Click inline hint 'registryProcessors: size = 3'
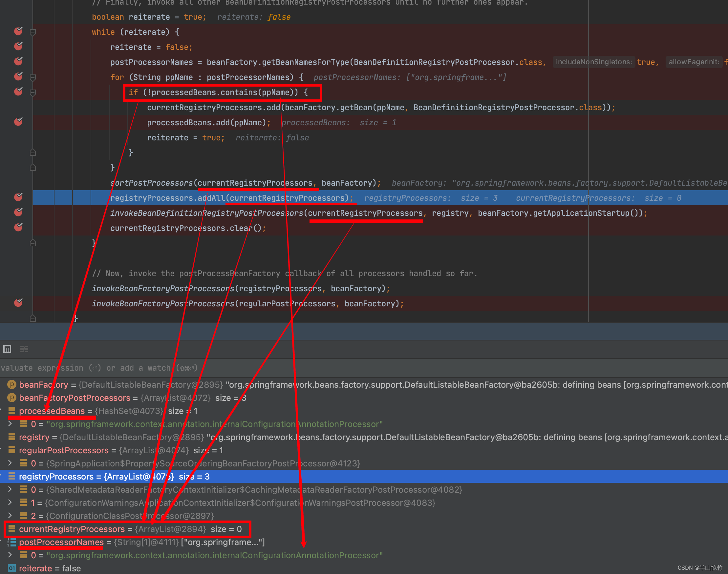This screenshot has height=574, width=728. coord(431,198)
